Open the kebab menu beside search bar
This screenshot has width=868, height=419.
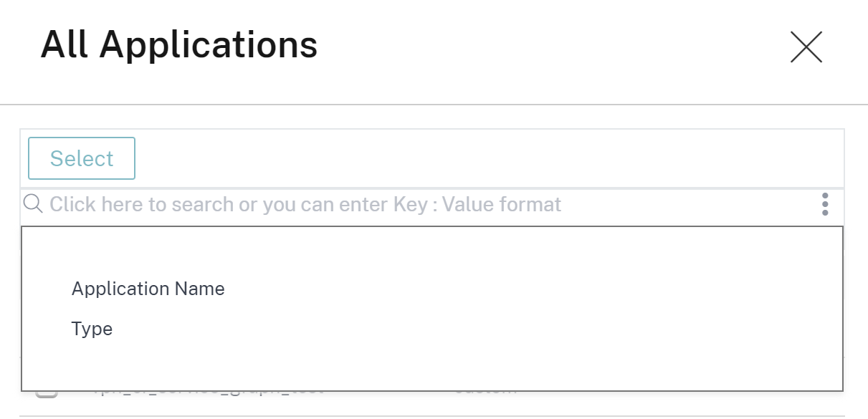[825, 204]
